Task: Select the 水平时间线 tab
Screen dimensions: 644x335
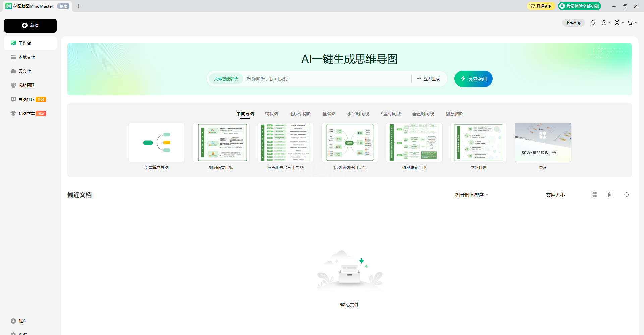Action: (358, 114)
